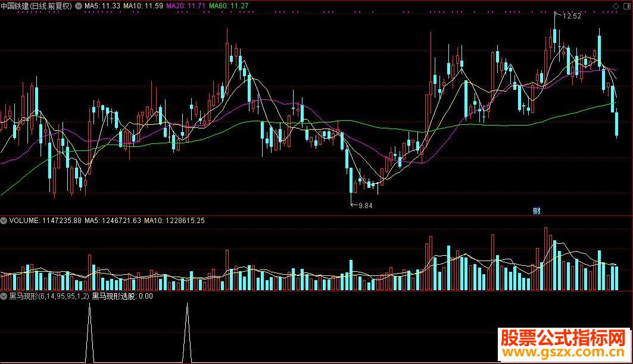This screenshot has width=633, height=364.
Task: Click the square panel icon at chart top-right
Action: click(x=628, y=6)
